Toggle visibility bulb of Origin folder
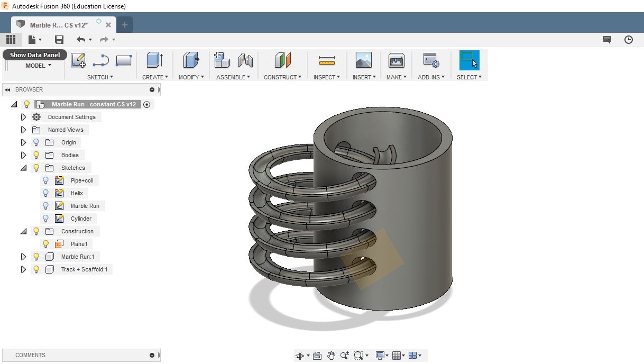The height and width of the screenshot is (364, 644). tap(36, 142)
